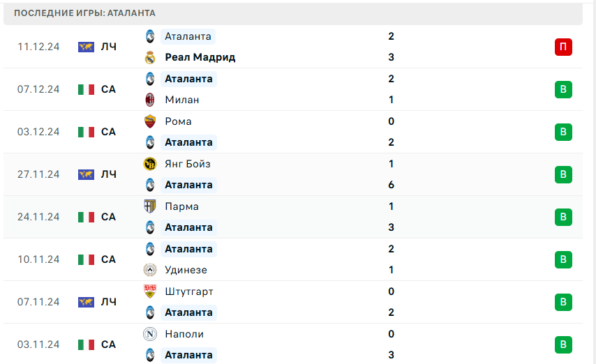This screenshot has height=364, width=596.
Task: Click the Champions League icon on 11.12.24
Action: (x=87, y=47)
